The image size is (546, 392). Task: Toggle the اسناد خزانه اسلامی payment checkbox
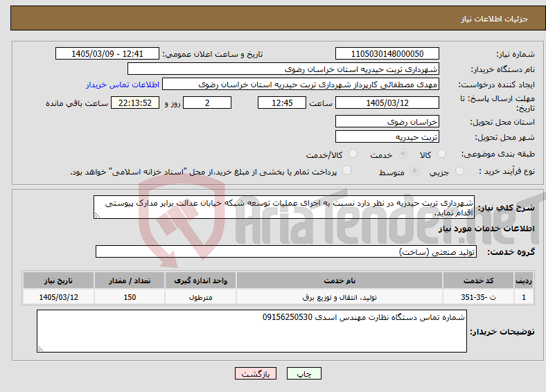[347, 170]
